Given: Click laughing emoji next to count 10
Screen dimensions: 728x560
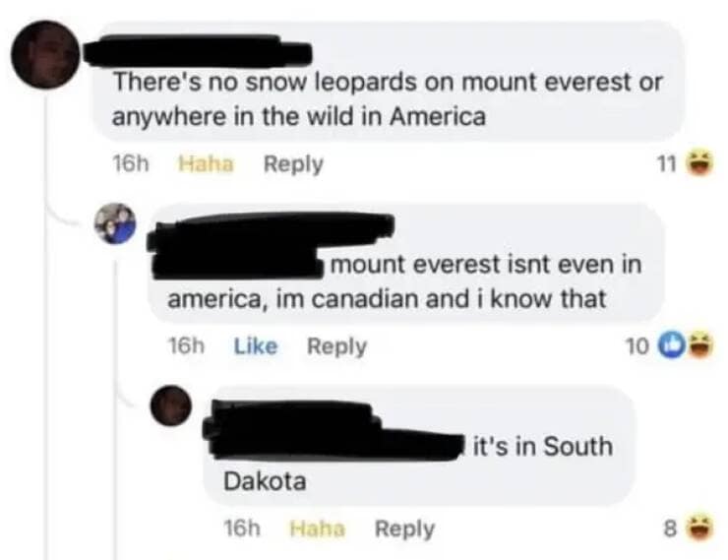Looking at the screenshot, I should click(x=699, y=345).
